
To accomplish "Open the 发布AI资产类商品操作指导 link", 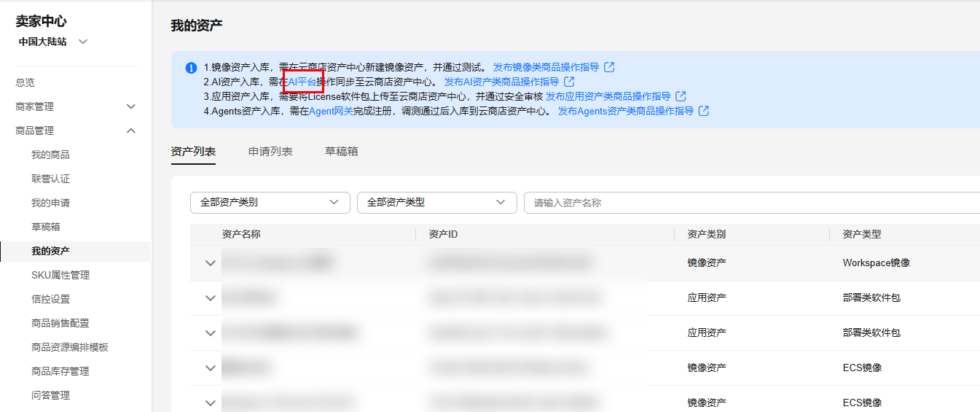I will point(502,82).
